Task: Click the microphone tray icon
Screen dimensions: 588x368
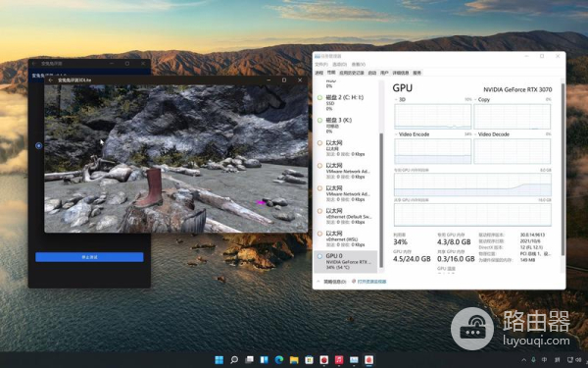Action: [534, 360]
